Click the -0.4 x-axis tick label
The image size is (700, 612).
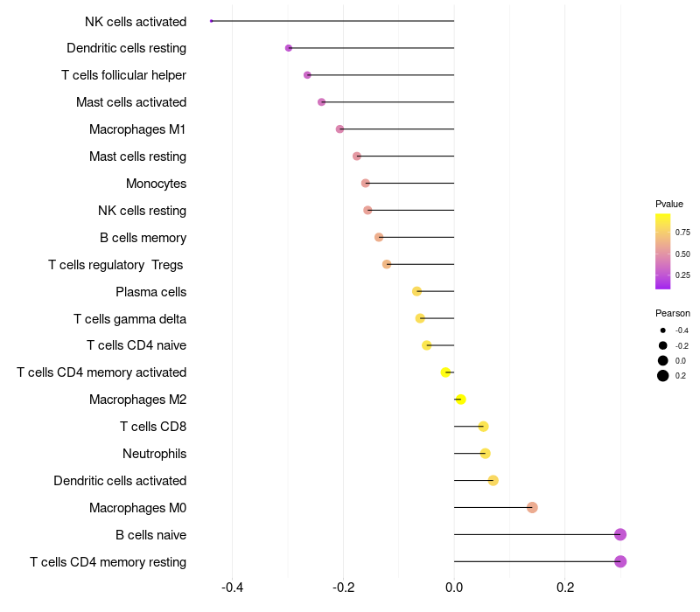pos(232,588)
